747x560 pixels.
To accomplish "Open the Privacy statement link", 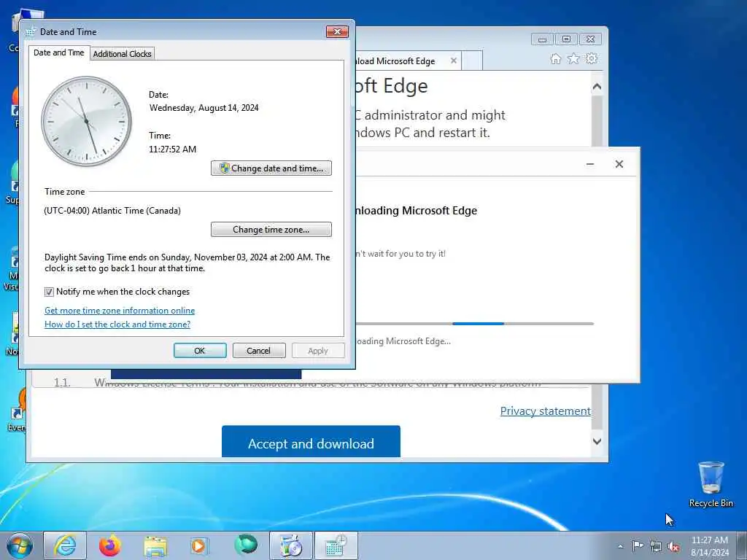I will pyautogui.click(x=546, y=411).
